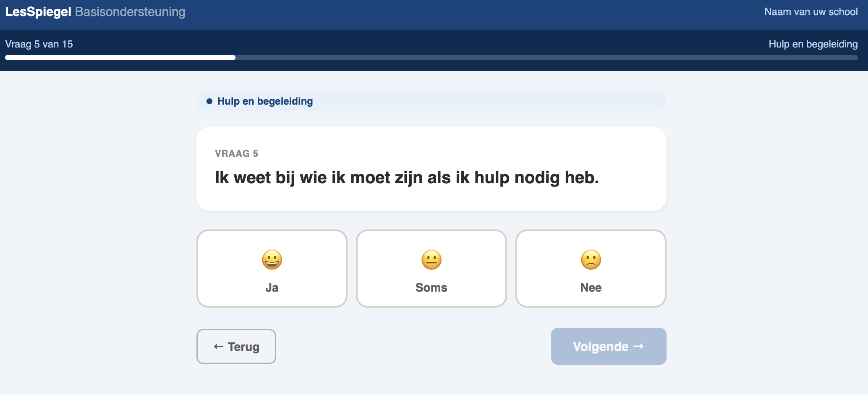868x395 pixels.
Task: Click the LesSpiegel logo
Action: pyautogui.click(x=38, y=12)
